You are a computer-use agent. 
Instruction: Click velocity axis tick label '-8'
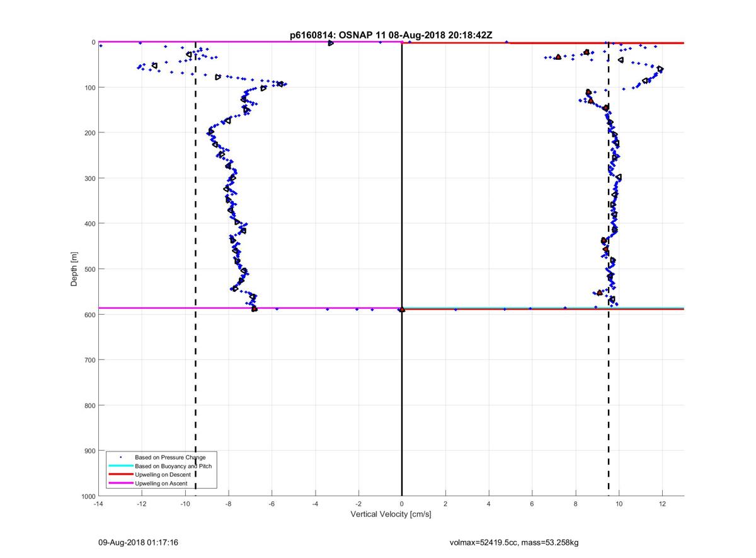tap(228, 504)
